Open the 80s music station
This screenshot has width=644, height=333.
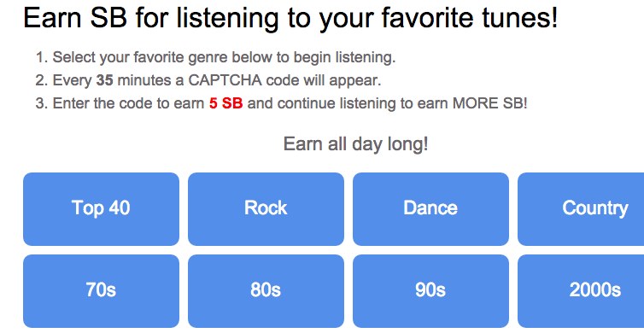(266, 291)
